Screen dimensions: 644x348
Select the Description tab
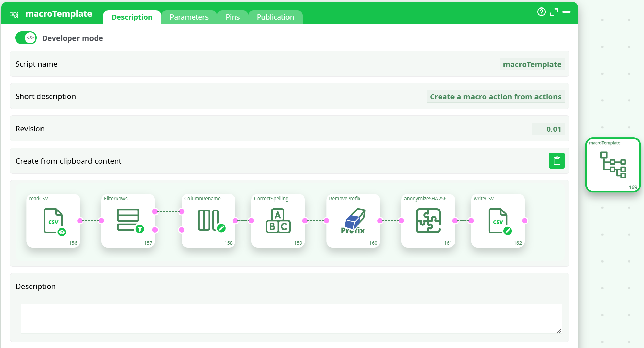(x=132, y=17)
